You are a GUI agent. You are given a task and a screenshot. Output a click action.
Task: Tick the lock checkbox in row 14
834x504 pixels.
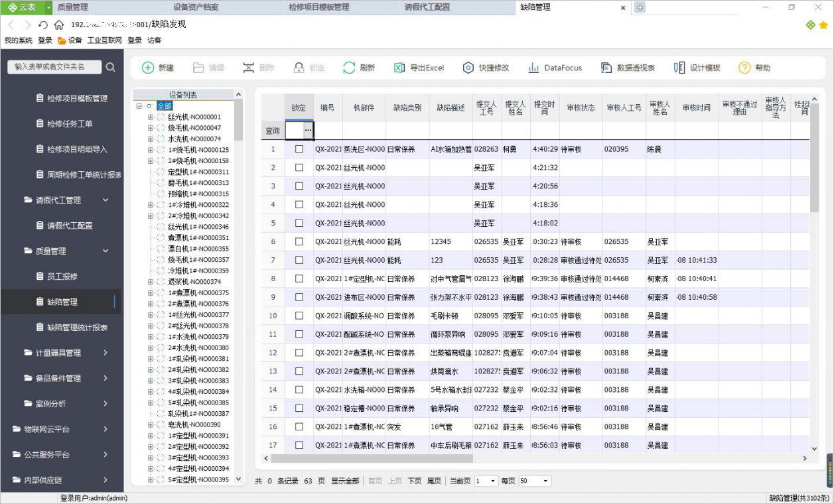299,389
